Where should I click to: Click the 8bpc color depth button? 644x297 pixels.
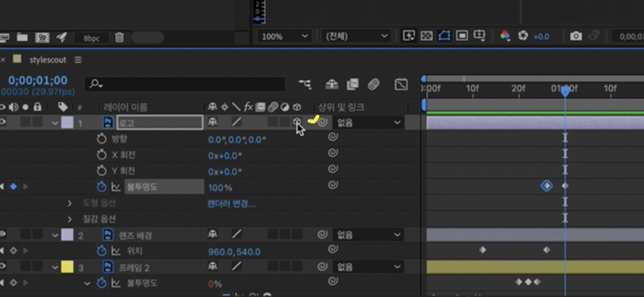coord(91,38)
